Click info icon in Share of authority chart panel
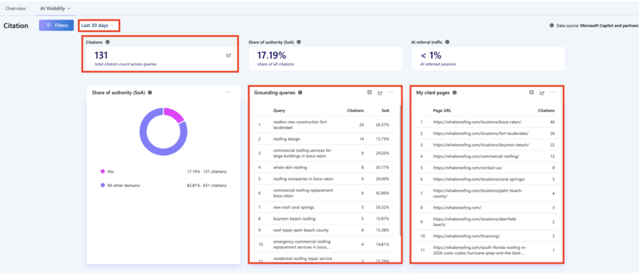This screenshot has width=644, height=279. (150, 93)
